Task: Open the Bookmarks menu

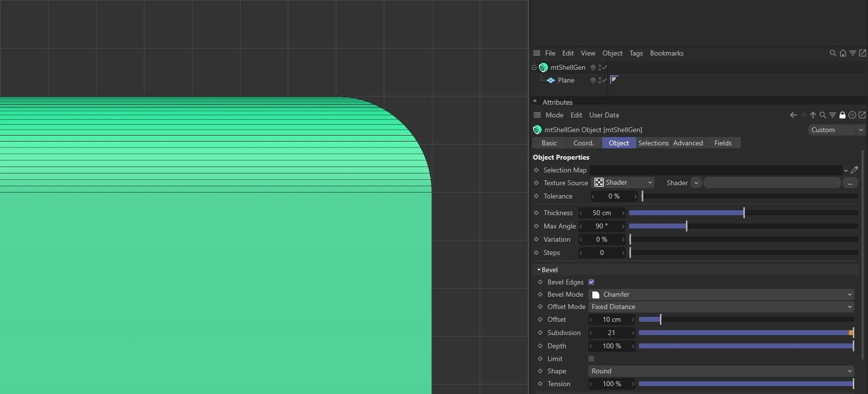Action: 667,53
